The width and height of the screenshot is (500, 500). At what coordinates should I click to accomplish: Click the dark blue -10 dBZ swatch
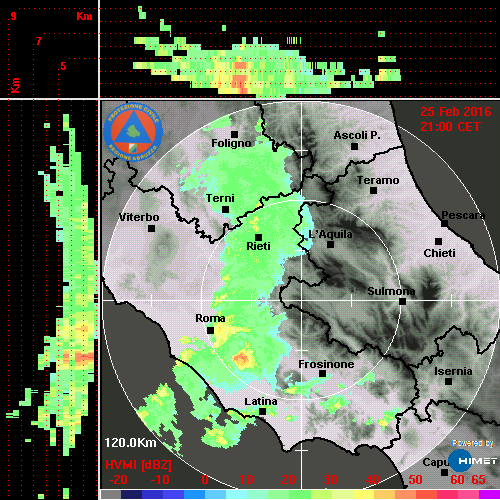[152, 495]
